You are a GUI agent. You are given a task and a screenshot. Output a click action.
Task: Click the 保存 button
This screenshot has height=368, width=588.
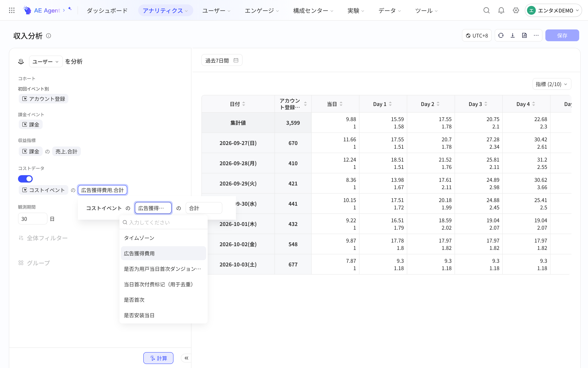coord(562,36)
